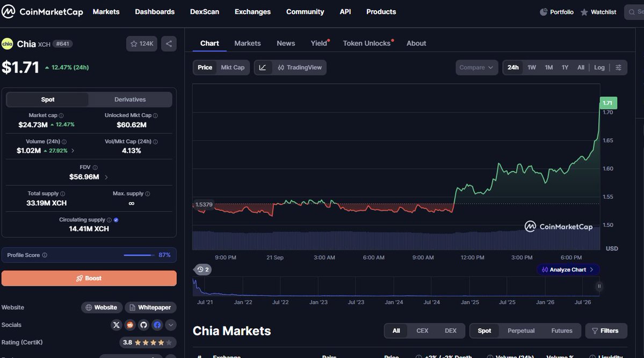The height and width of the screenshot is (358, 644).
Task: Open chart settings sliders icon
Action: click(x=618, y=67)
